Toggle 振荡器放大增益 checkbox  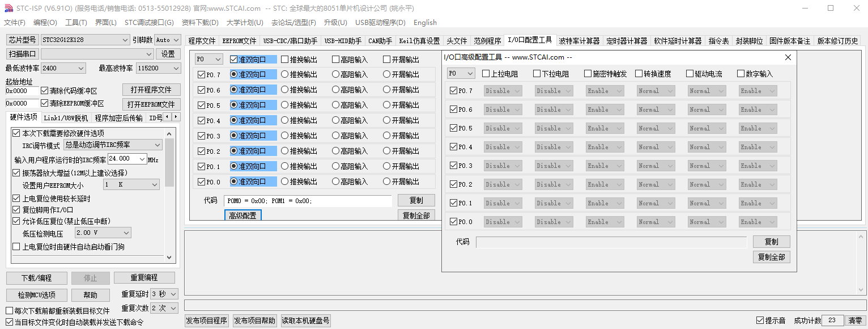pyautogui.click(x=16, y=173)
